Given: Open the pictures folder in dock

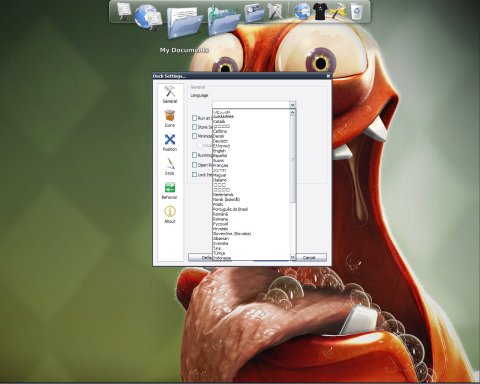Looking at the screenshot, I should point(254,13).
